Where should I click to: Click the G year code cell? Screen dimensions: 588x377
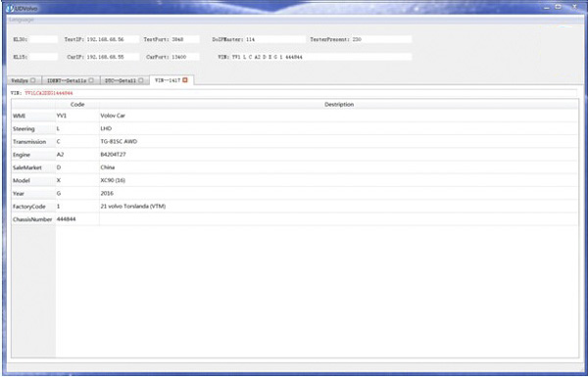click(x=77, y=193)
